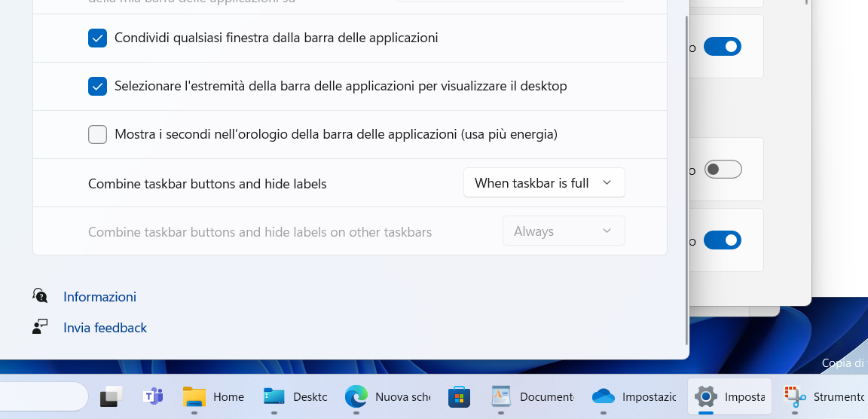Open the Informazioni help link

99,297
